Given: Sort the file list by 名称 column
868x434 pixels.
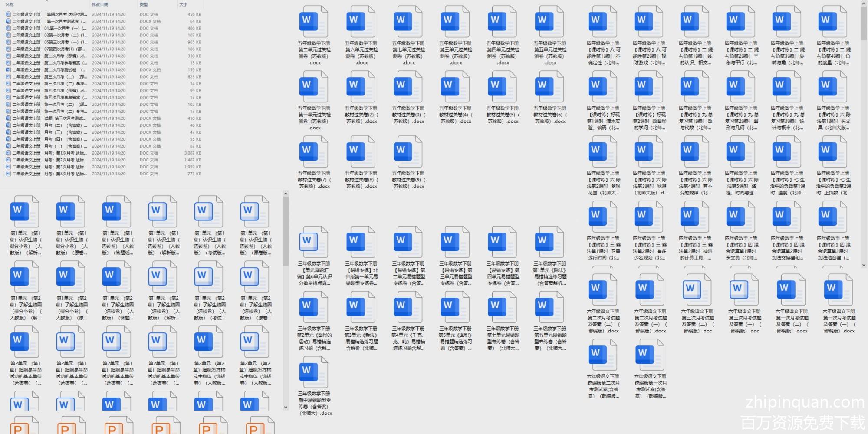Looking at the screenshot, I should coord(10,4).
